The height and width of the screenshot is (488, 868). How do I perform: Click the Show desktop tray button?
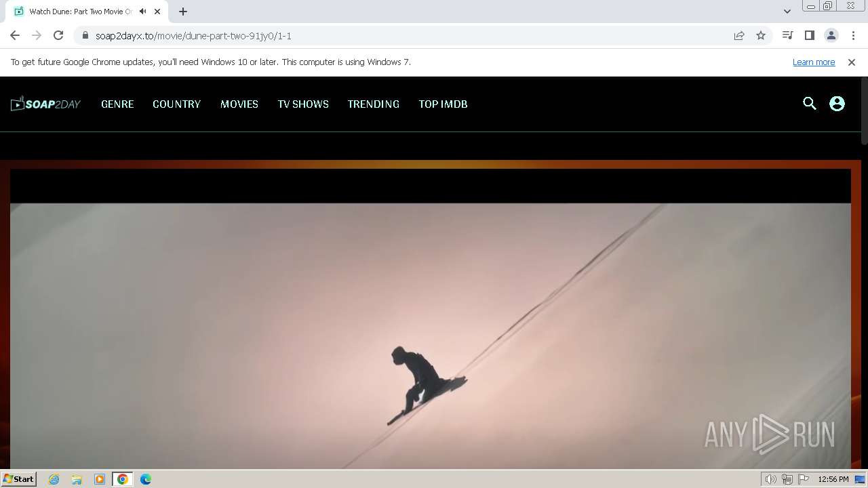[x=861, y=479]
